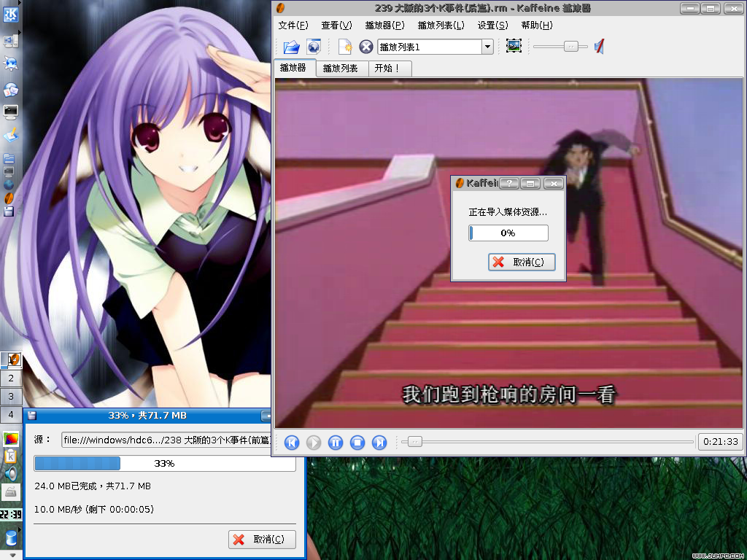Create a new playlist with the document icon

(x=345, y=47)
